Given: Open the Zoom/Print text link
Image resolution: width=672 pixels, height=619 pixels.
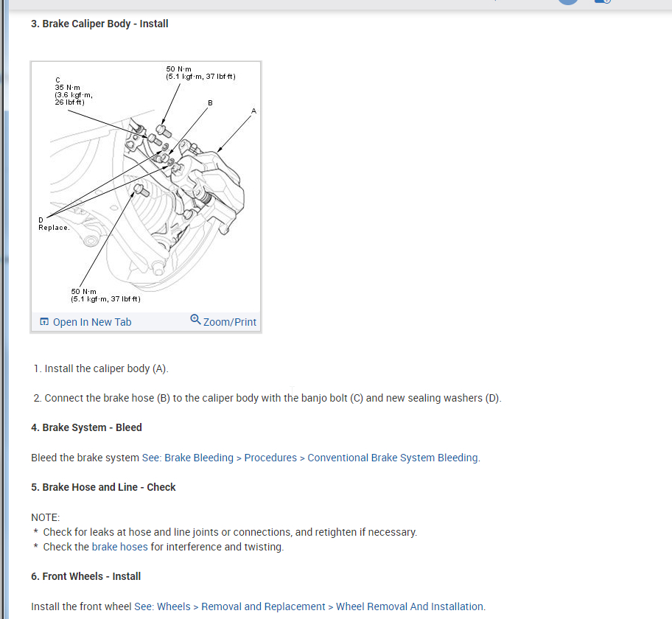Looking at the screenshot, I should (230, 322).
